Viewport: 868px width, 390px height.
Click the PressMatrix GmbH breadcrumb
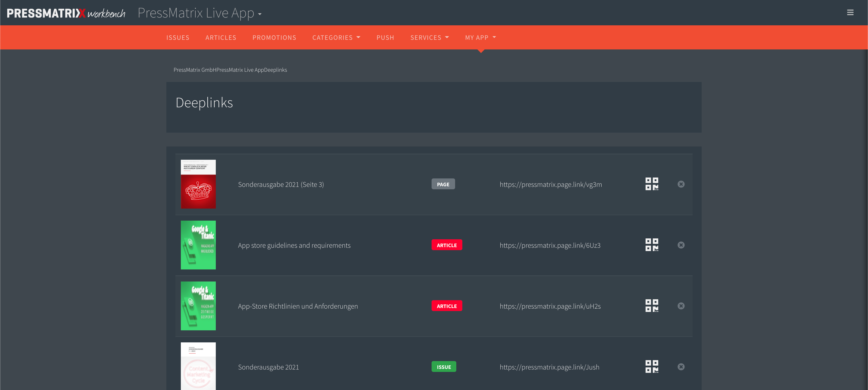(195, 70)
